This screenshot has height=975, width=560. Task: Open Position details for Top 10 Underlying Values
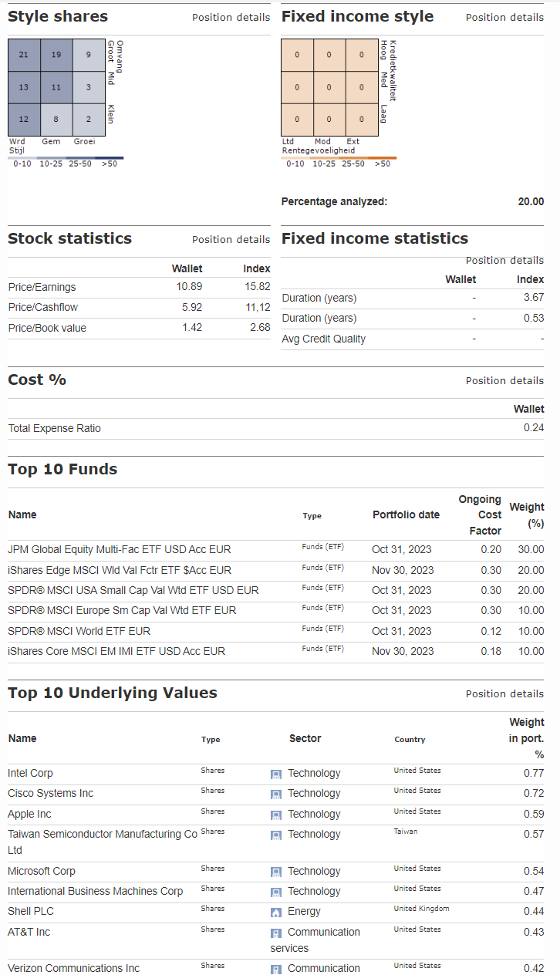pyautogui.click(x=504, y=693)
